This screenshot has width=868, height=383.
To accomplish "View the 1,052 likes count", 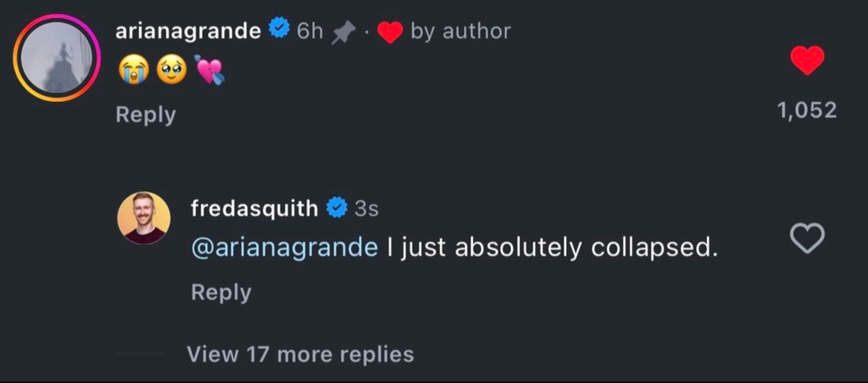I will tap(806, 110).
